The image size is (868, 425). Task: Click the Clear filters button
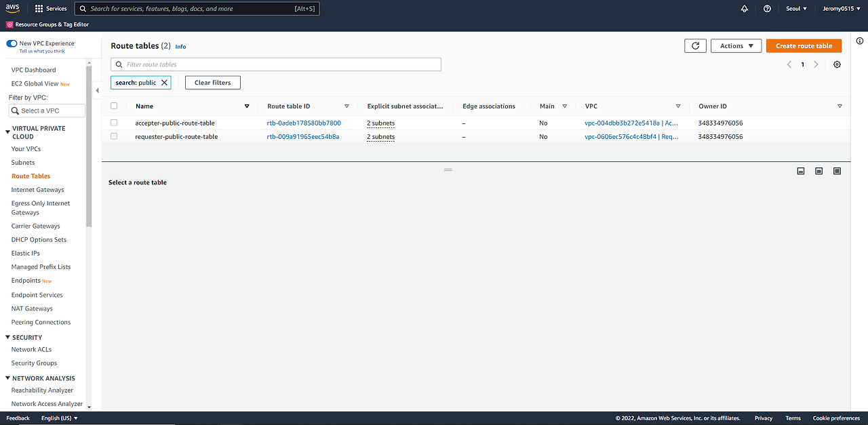click(x=213, y=83)
